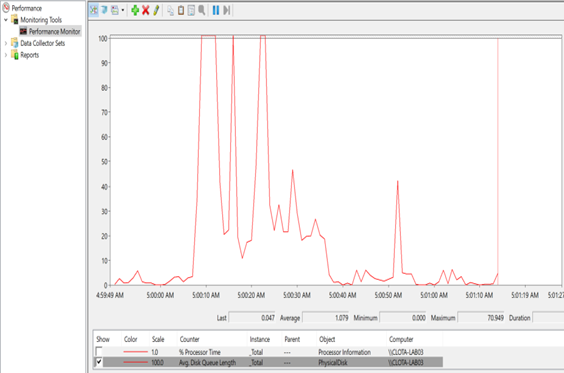
Task: Open the Properties toolbar icon
Action: click(191, 10)
